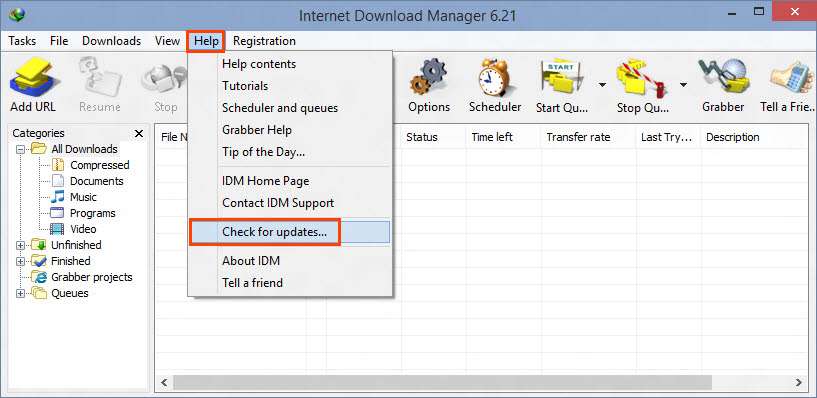817x398 pixels.
Task: Open the Grabber tool icon
Action: (x=723, y=78)
